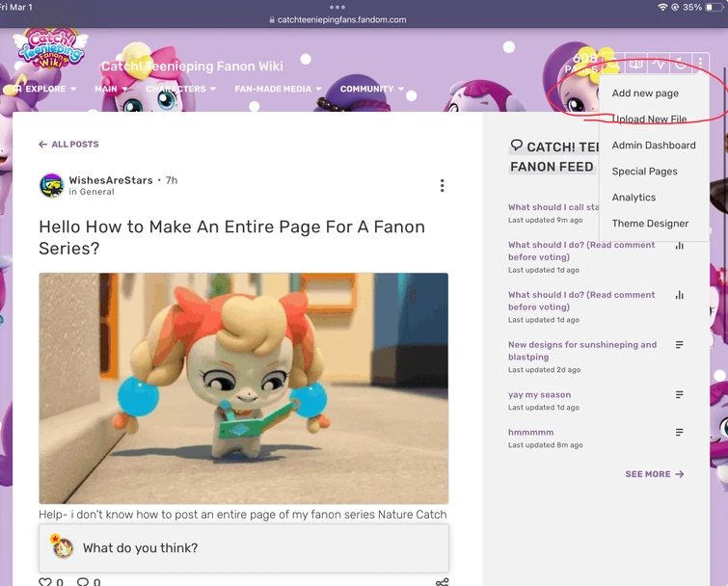Click the browser lock icon in address bar

point(272,20)
